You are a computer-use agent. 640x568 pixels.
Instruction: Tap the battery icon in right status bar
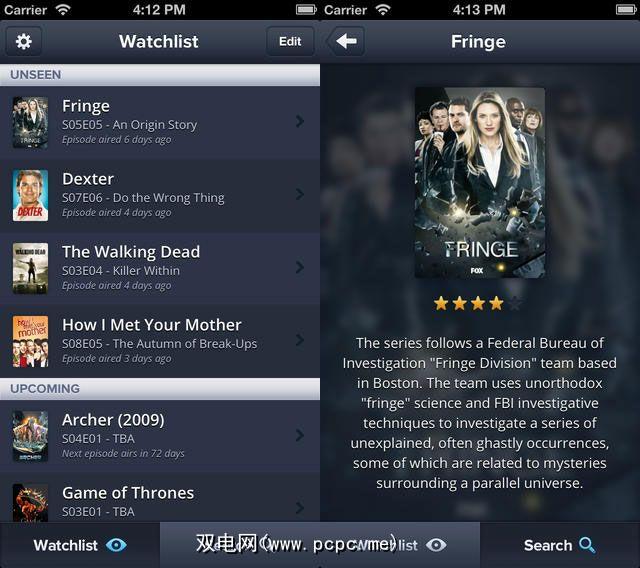(626, 9)
